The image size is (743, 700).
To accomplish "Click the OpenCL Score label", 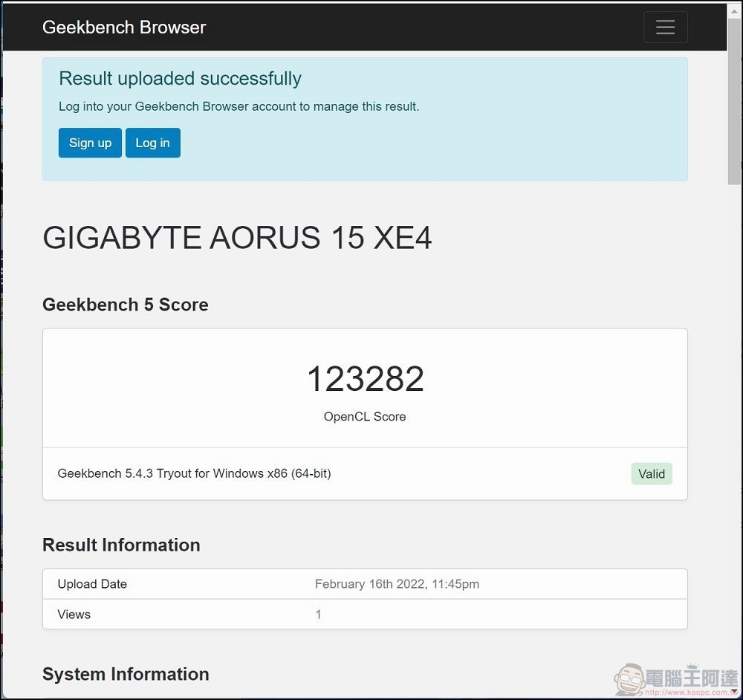I will point(365,416).
